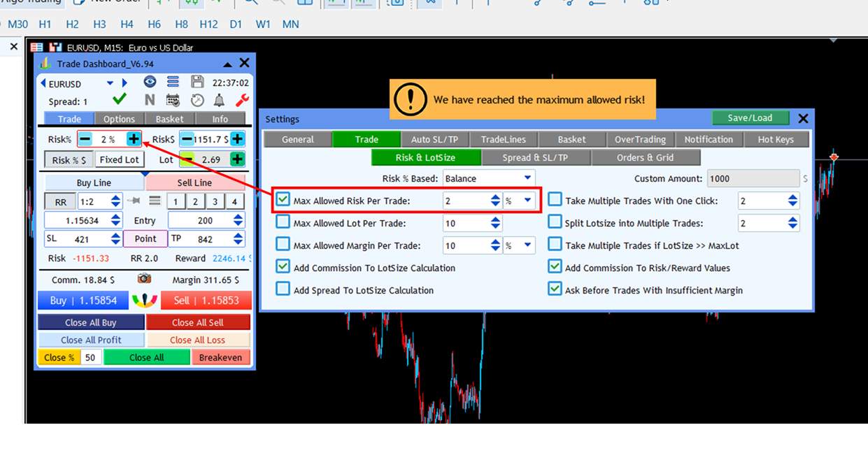868x453 pixels.
Task: Click the grey N icon in dashboard
Action: [x=149, y=100]
